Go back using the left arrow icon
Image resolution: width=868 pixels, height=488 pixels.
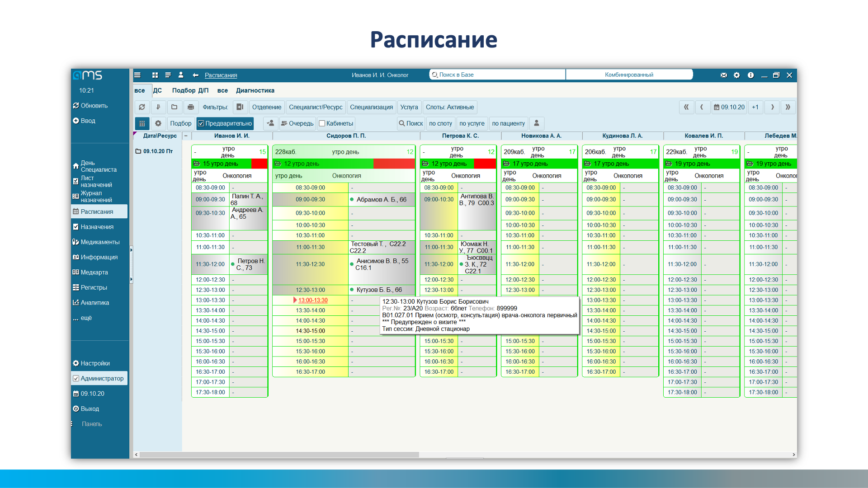click(x=195, y=75)
